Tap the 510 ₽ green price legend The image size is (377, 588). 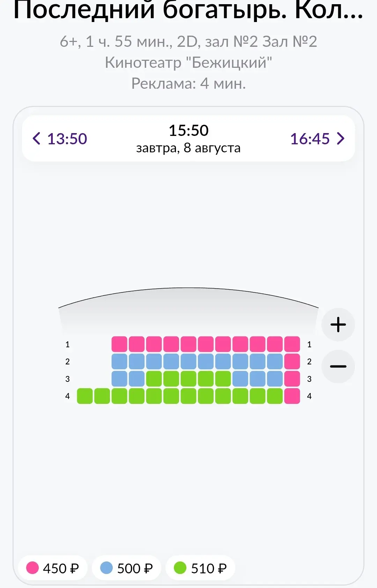pos(201,568)
